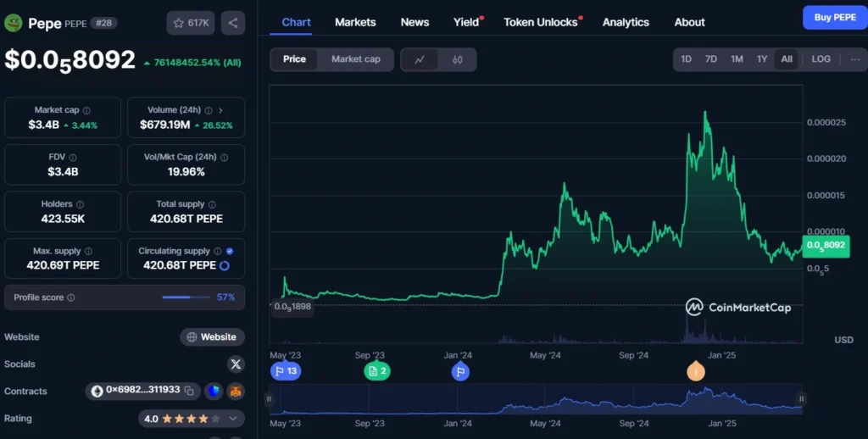
Task: Add Pepe to watchlist with star button
Action: point(191,23)
